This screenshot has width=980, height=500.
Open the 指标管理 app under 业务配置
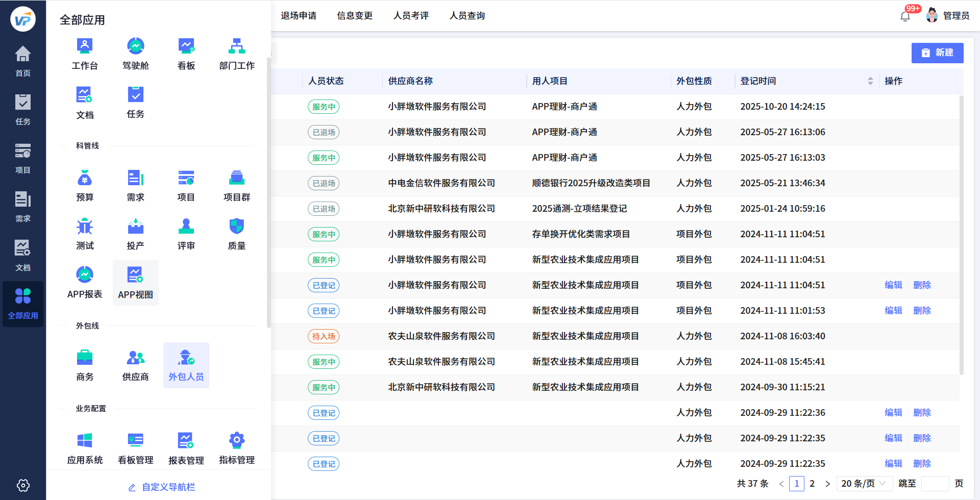click(236, 445)
